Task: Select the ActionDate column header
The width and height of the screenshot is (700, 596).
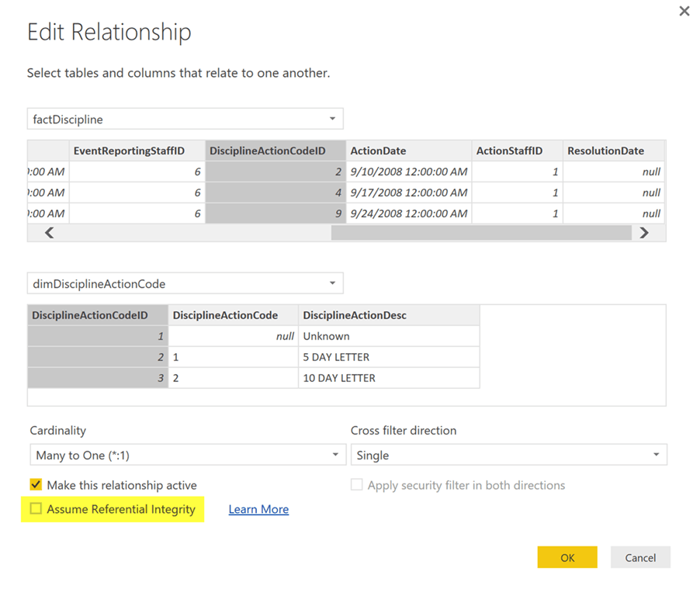Action: (378, 151)
